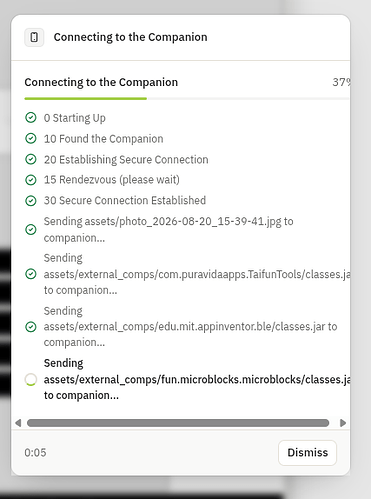This screenshot has height=499, width=371.
Task: Select the microblocks classes.jar sending text
Action: (197, 379)
